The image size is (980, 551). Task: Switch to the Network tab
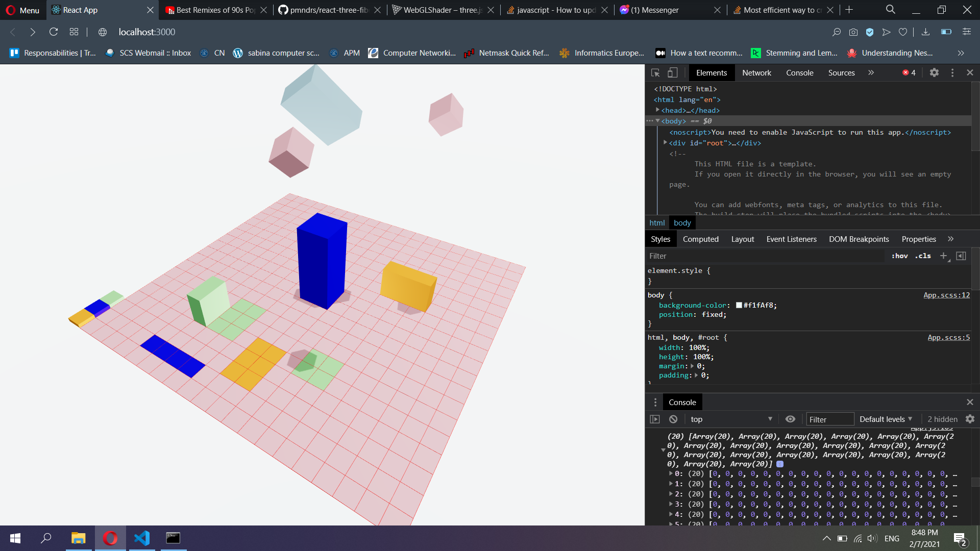[x=756, y=73]
